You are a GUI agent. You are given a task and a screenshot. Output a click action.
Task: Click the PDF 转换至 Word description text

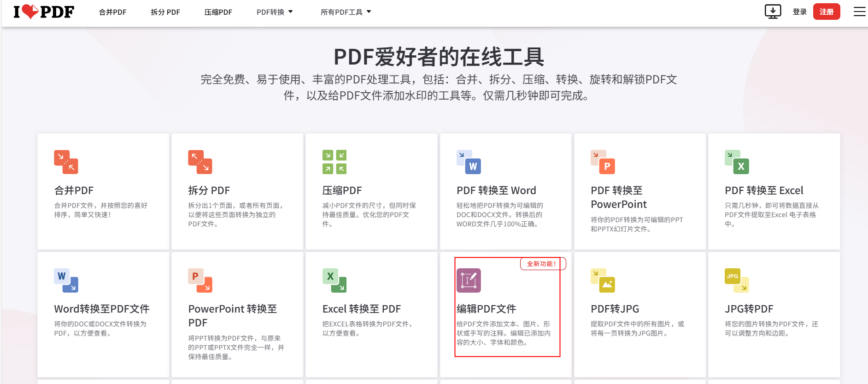[500, 215]
